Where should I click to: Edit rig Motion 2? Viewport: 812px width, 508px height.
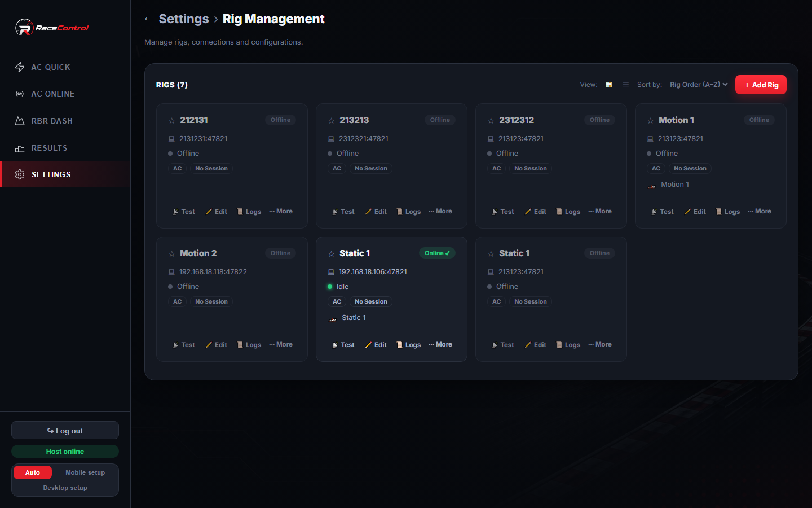[x=217, y=345]
